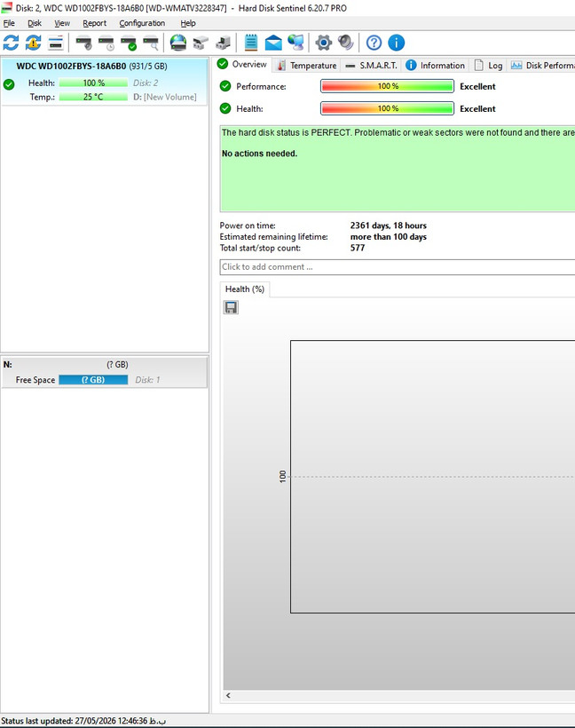Image resolution: width=575 pixels, height=728 pixels.
Task: Click the green check icon beside Health label
Action: (x=225, y=108)
